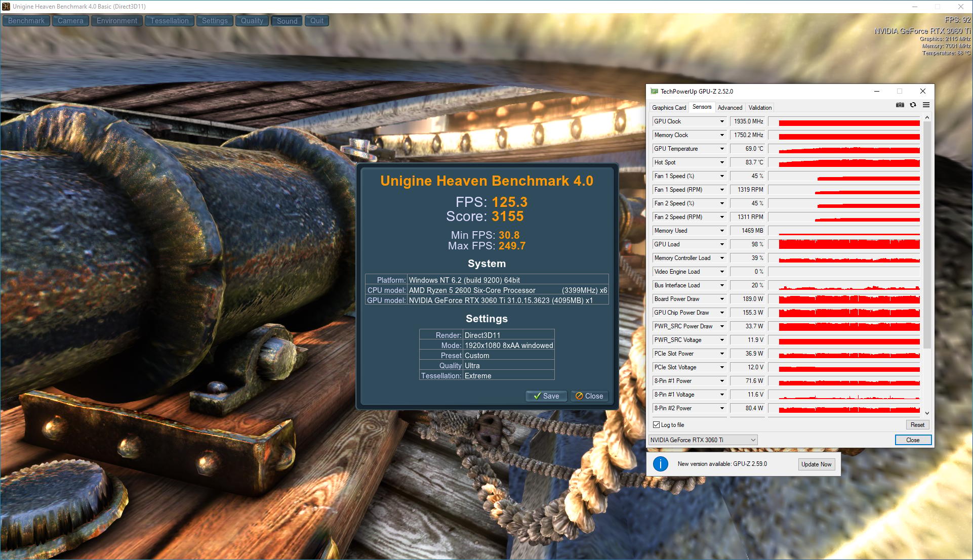Open the Tessellation menu
Image resolution: width=973 pixels, height=560 pixels.
click(x=170, y=21)
